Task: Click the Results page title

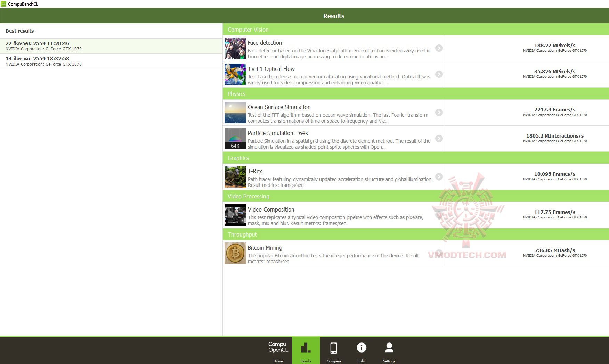Action: point(334,16)
